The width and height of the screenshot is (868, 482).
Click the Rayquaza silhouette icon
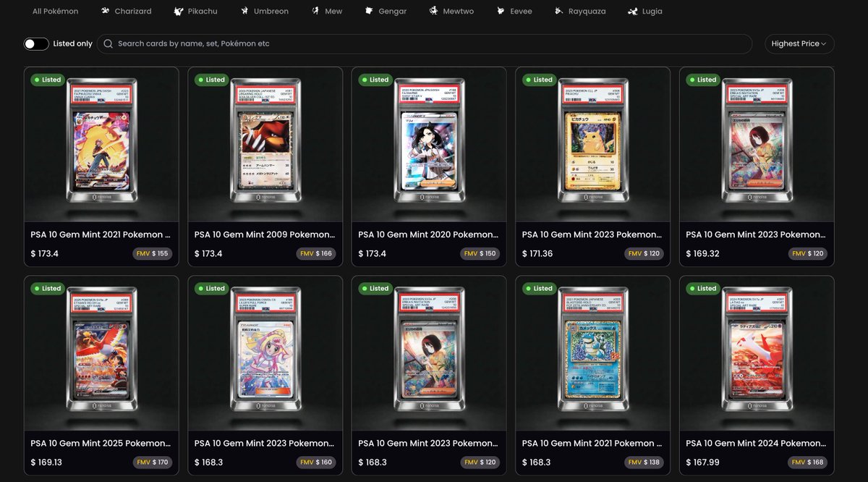point(558,12)
